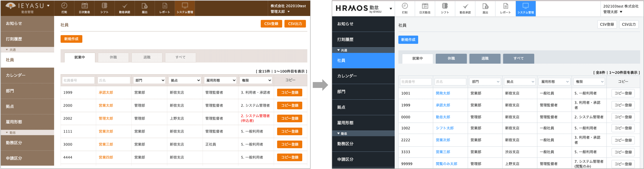Open カレンダー in HRMOS sidebar
Screen dimensions: 644x169
[363, 76]
